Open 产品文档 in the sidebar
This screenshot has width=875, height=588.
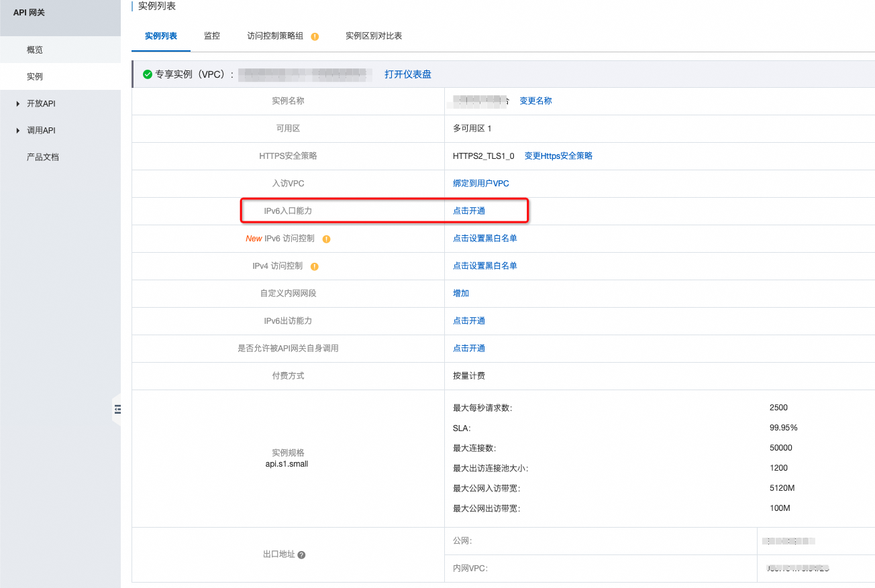43,157
